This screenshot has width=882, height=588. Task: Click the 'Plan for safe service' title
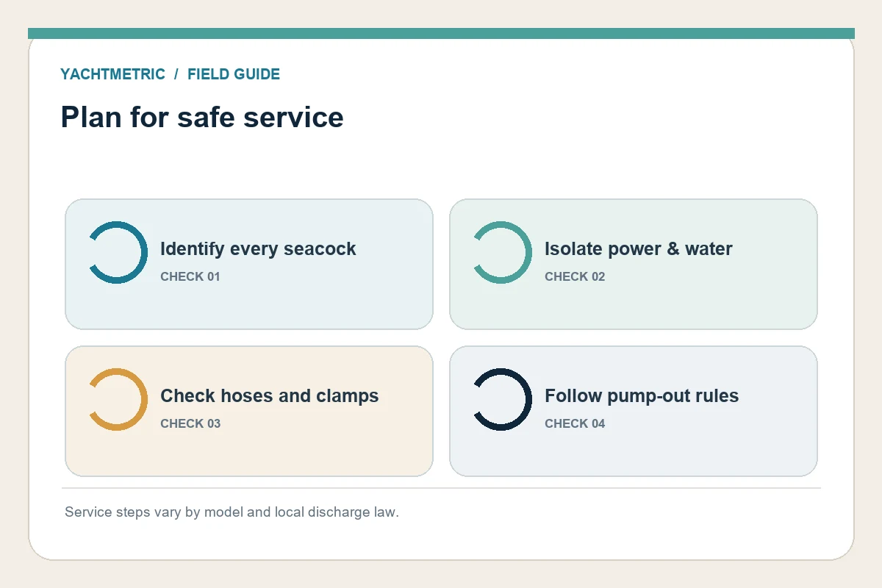click(202, 118)
